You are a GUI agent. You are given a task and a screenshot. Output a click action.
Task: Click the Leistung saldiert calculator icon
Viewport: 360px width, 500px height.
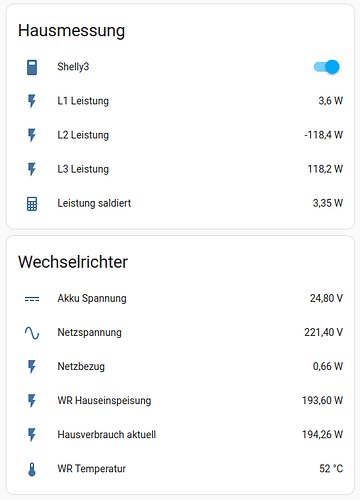pos(32,204)
